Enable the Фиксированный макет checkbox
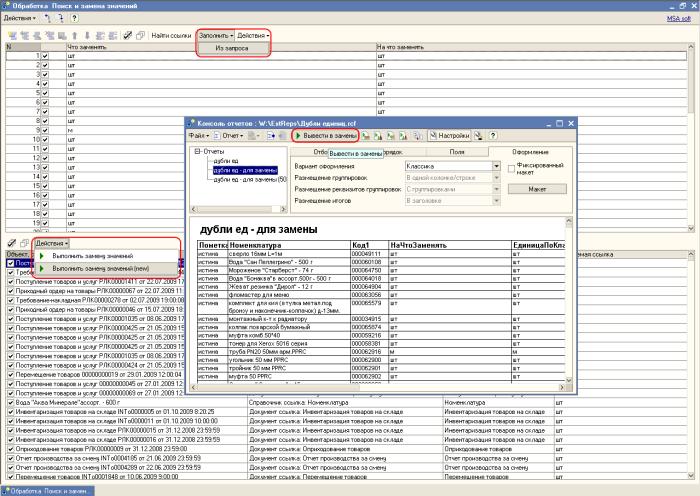The height and width of the screenshot is (496, 700). (x=511, y=169)
